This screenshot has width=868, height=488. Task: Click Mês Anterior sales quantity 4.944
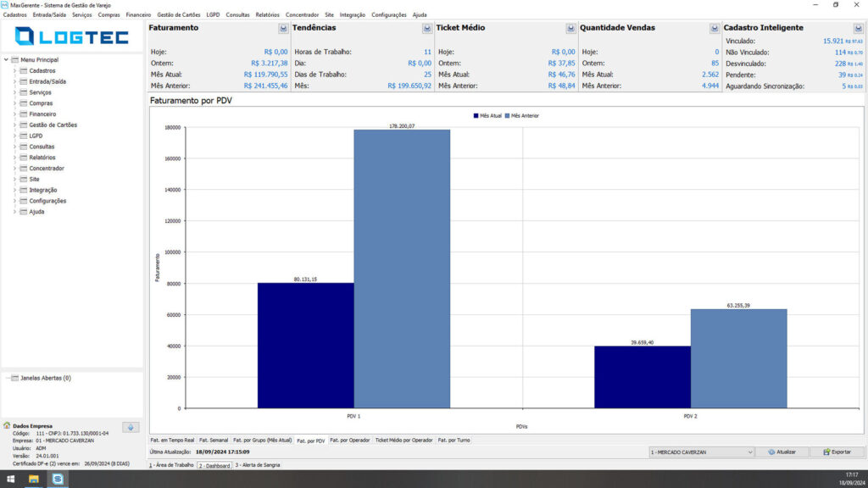coord(710,86)
